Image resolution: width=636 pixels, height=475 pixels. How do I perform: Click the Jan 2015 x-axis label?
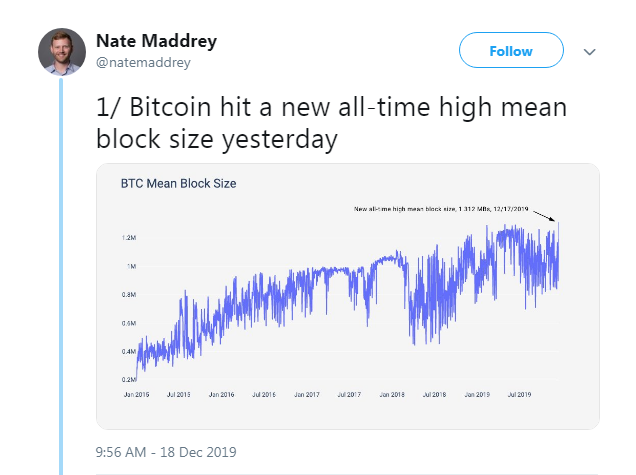[x=135, y=394]
